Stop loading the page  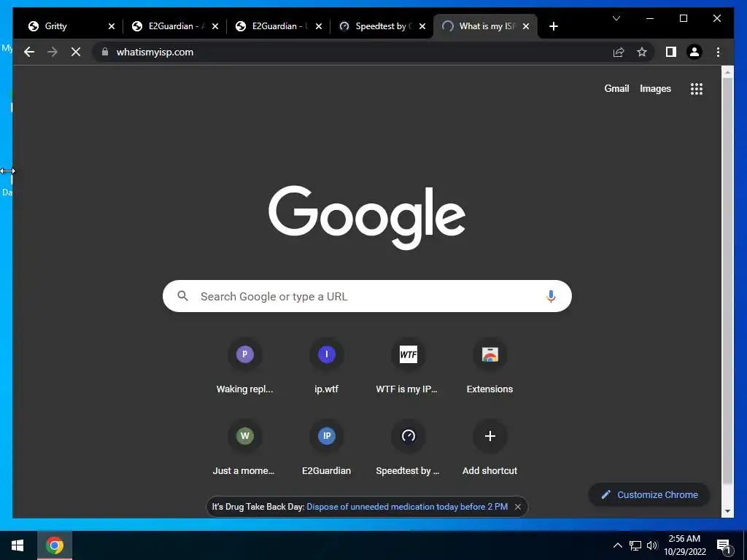[x=76, y=52]
